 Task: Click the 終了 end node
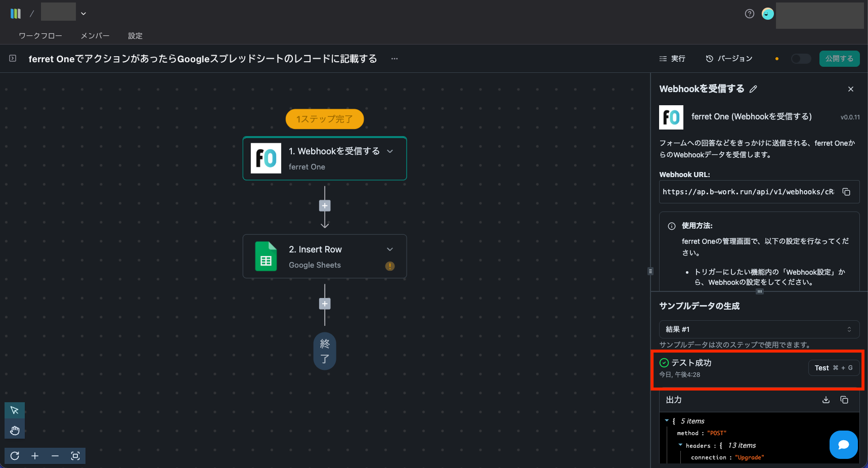(325, 351)
